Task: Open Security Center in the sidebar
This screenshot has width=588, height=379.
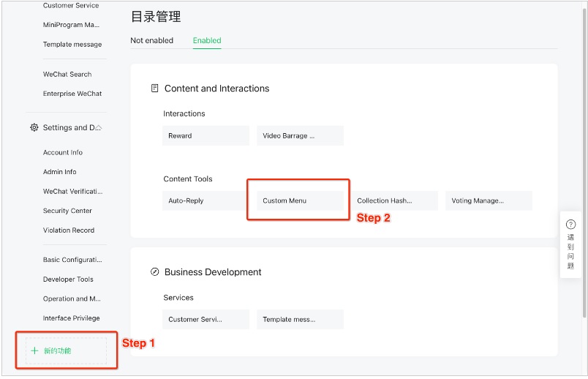Action: 67,211
